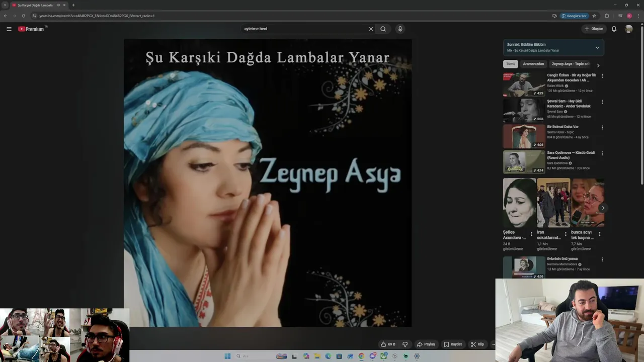The height and width of the screenshot is (362, 644).
Task: Open options for Şevval Sam video
Action: (x=602, y=102)
